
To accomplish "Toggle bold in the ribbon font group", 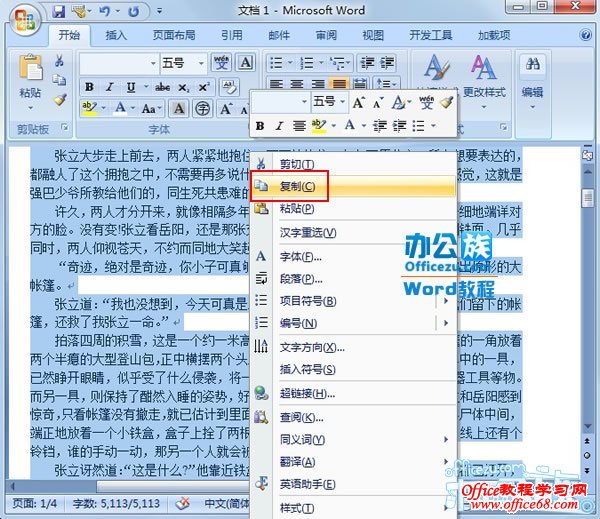I will (90, 87).
